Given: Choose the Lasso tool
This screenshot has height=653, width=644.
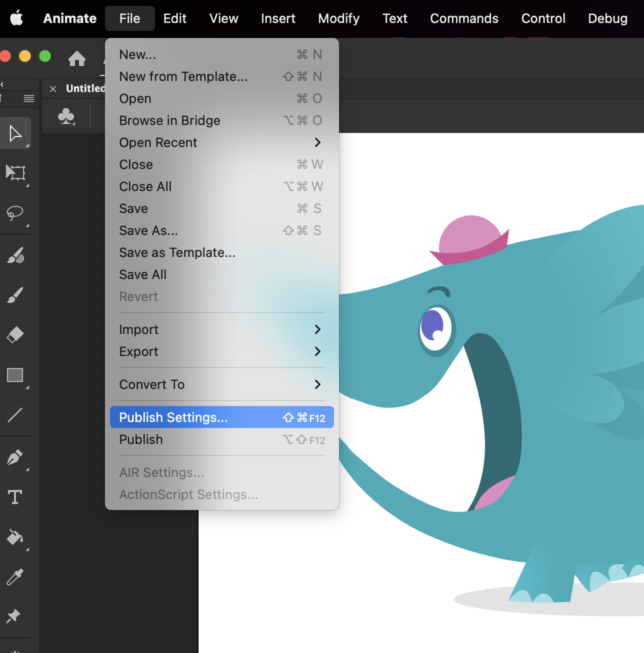Looking at the screenshot, I should coord(15,213).
